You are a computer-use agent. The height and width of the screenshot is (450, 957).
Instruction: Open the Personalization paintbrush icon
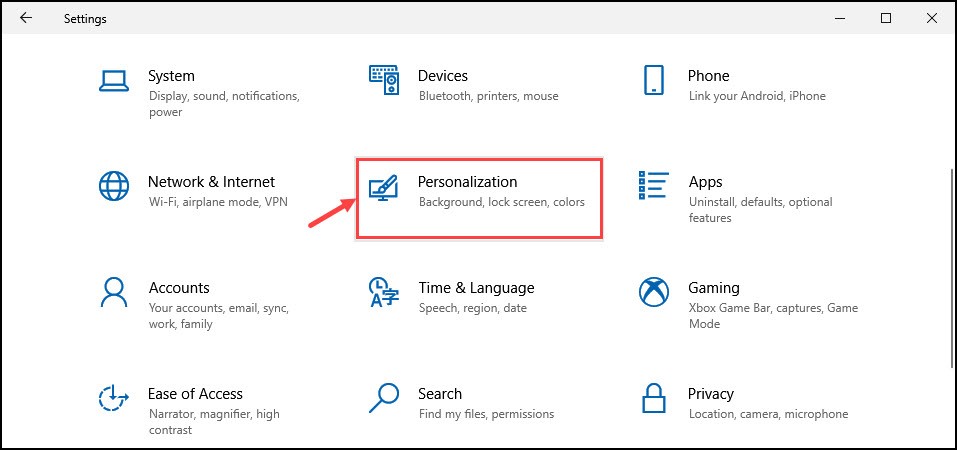384,188
